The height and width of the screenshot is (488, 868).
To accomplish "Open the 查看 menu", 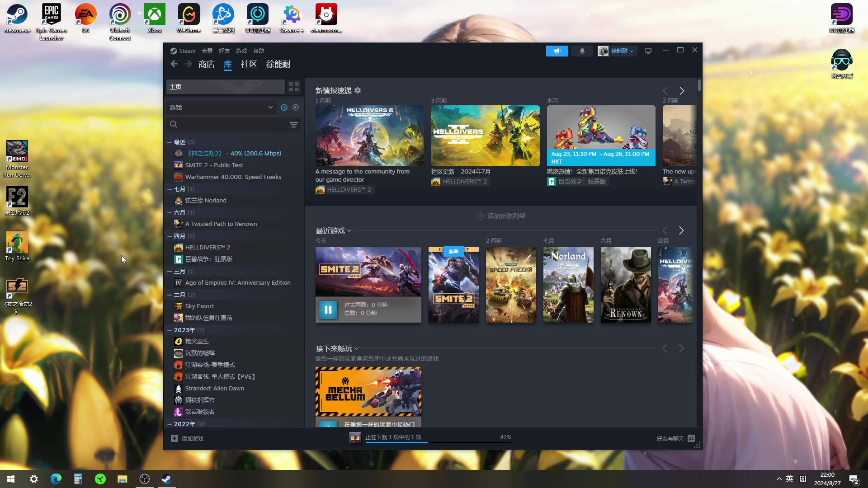I will pos(207,51).
